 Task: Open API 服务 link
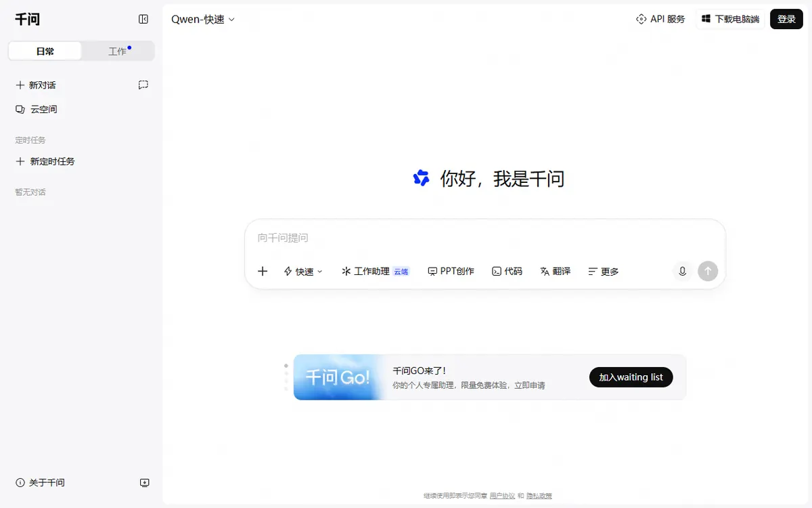pyautogui.click(x=660, y=19)
